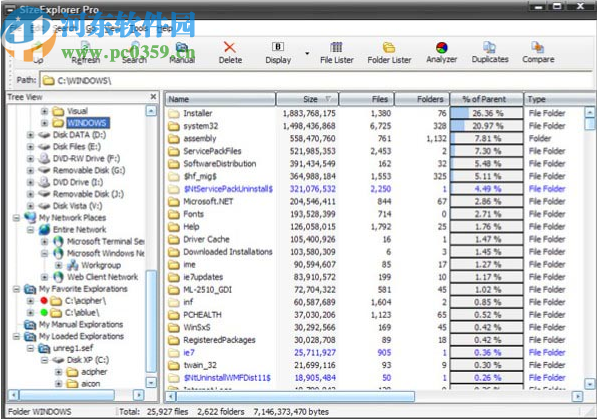Select WINDOWS in the tree view
597x419 pixels.
(87, 123)
